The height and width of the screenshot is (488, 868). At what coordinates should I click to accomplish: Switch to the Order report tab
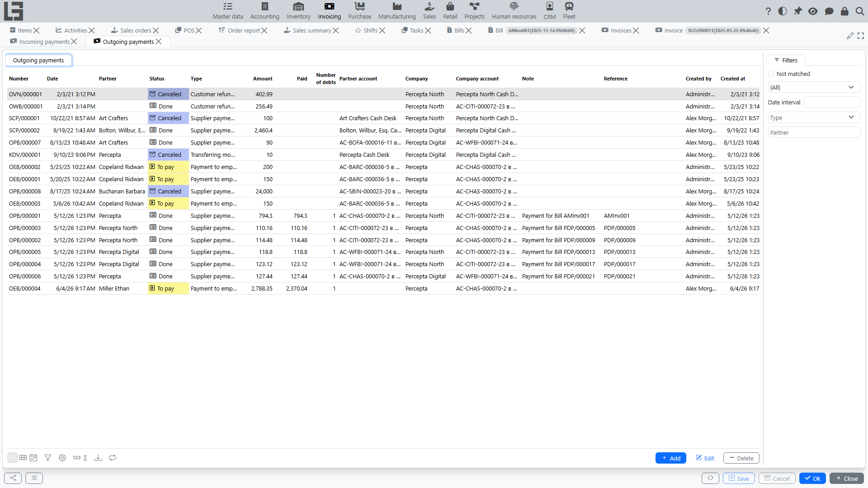click(x=244, y=30)
